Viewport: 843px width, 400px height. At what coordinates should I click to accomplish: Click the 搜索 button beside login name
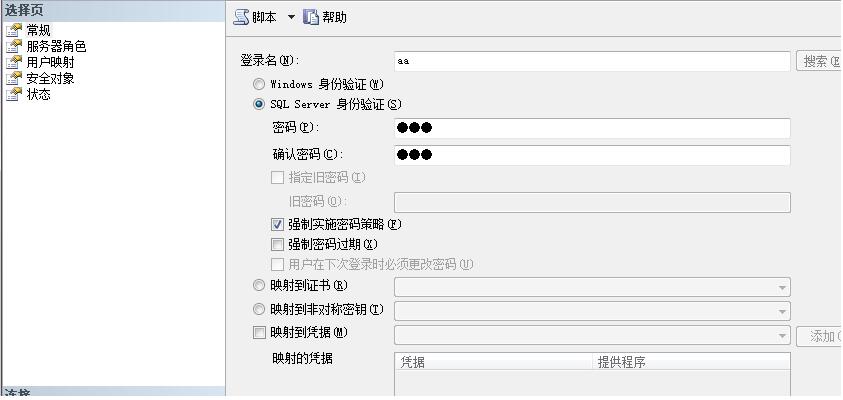820,62
